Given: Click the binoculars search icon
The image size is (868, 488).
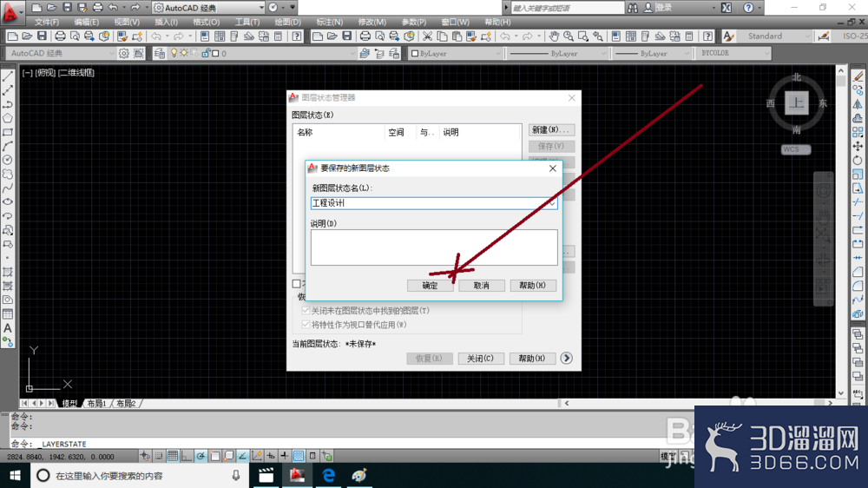Looking at the screenshot, I should pyautogui.click(x=633, y=8).
